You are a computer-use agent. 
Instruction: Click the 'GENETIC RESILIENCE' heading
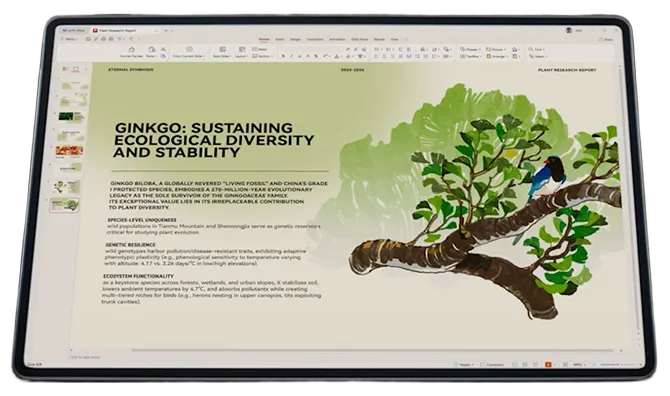tap(130, 245)
